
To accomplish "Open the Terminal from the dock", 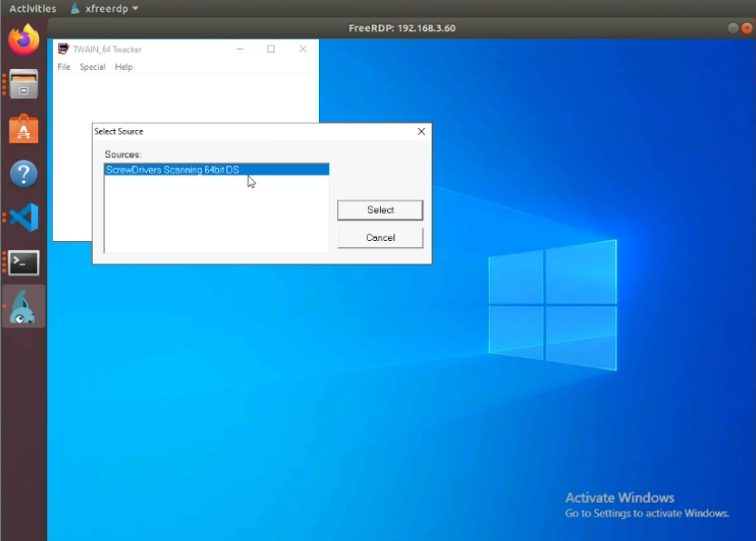I will coord(23,261).
